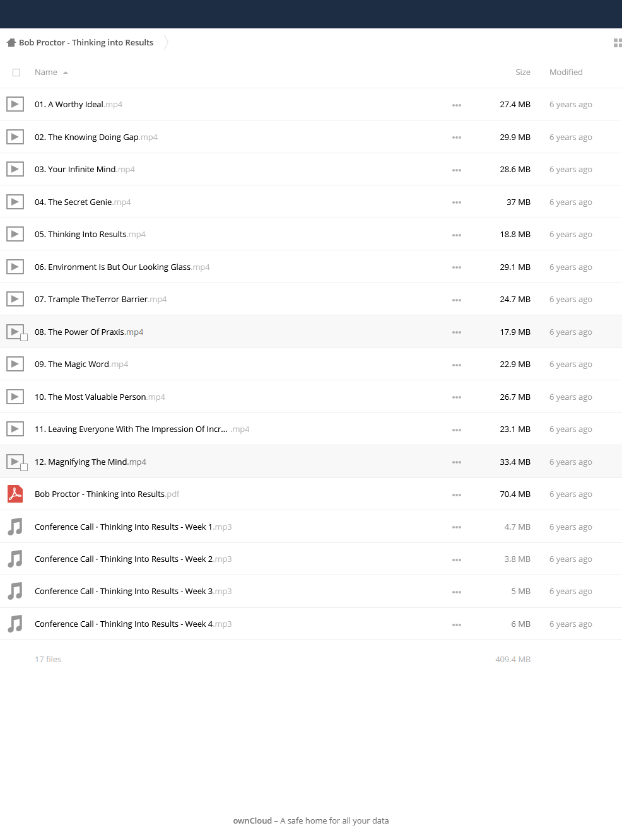Sort files by the Modified column
The width and height of the screenshot is (622, 840).
click(x=566, y=73)
